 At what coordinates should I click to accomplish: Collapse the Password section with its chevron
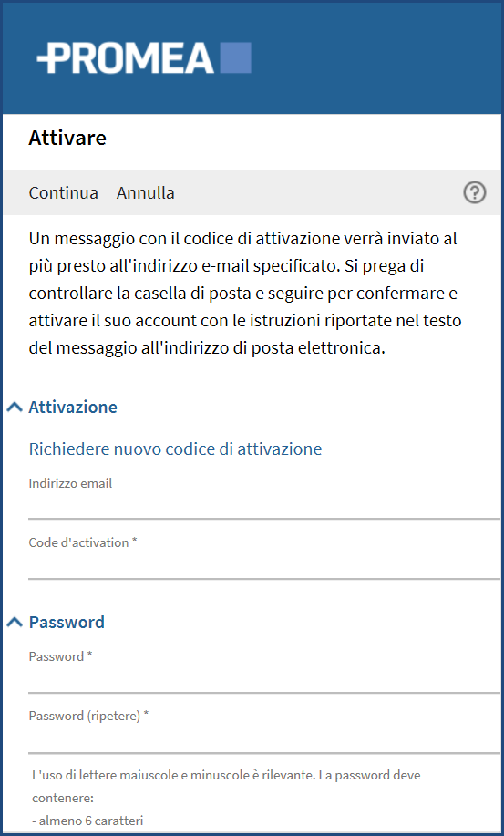(15, 622)
